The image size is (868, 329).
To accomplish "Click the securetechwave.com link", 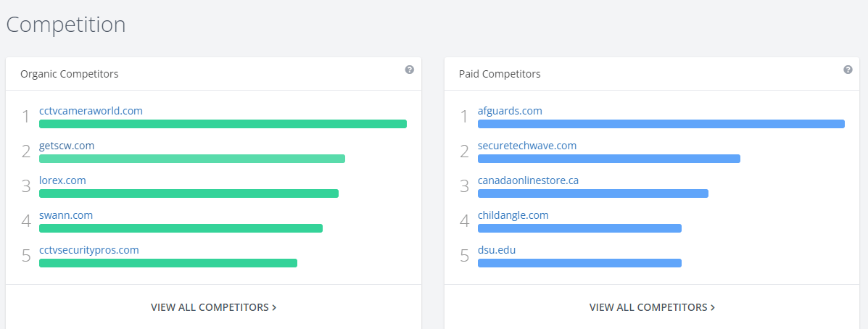I will coord(527,146).
